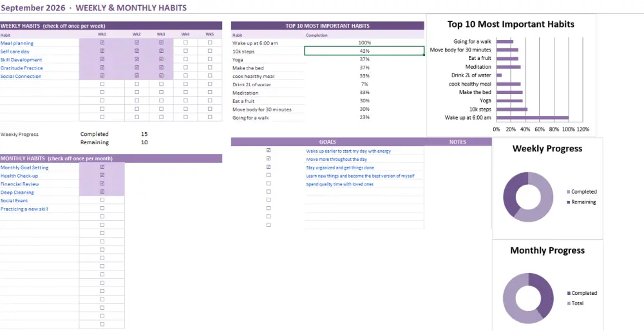Uncheck Monthly Goal Setting checkbox
Viewport: 644px width, 331px height.
[102, 167]
